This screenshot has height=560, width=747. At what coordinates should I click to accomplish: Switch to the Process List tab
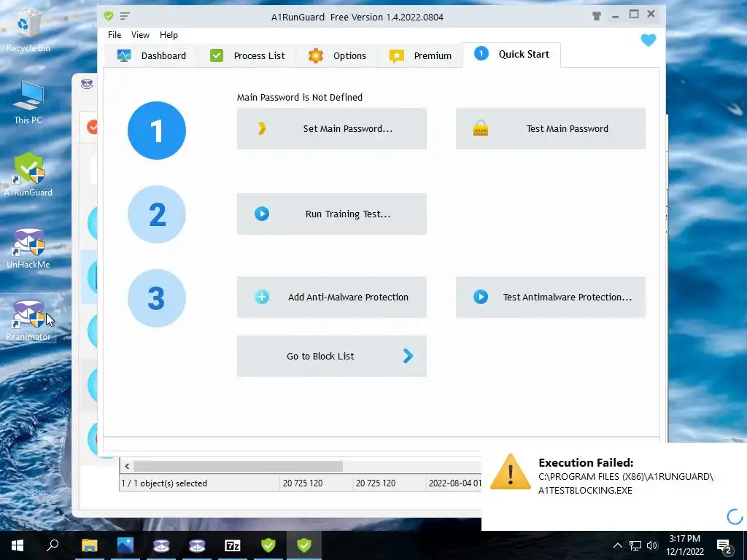(x=247, y=55)
